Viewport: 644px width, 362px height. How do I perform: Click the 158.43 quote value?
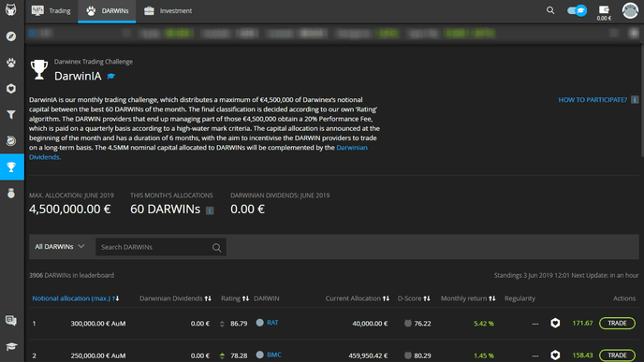(x=582, y=355)
